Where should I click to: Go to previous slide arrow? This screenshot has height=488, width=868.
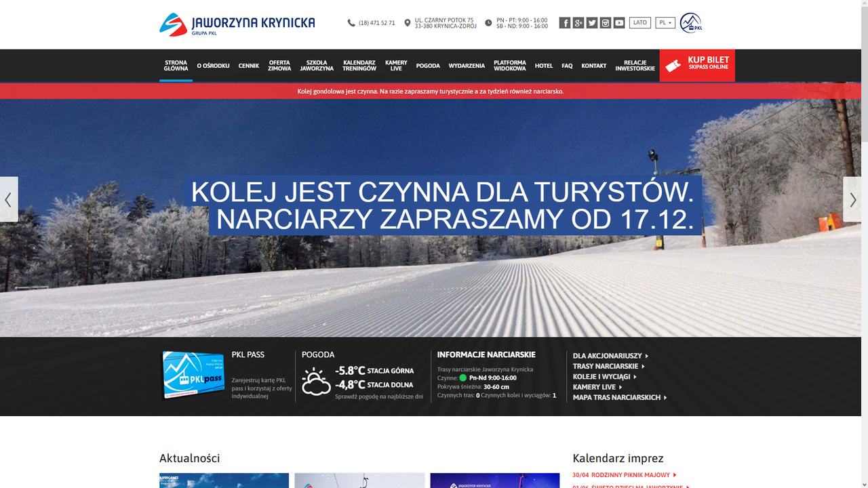pyautogui.click(x=9, y=199)
